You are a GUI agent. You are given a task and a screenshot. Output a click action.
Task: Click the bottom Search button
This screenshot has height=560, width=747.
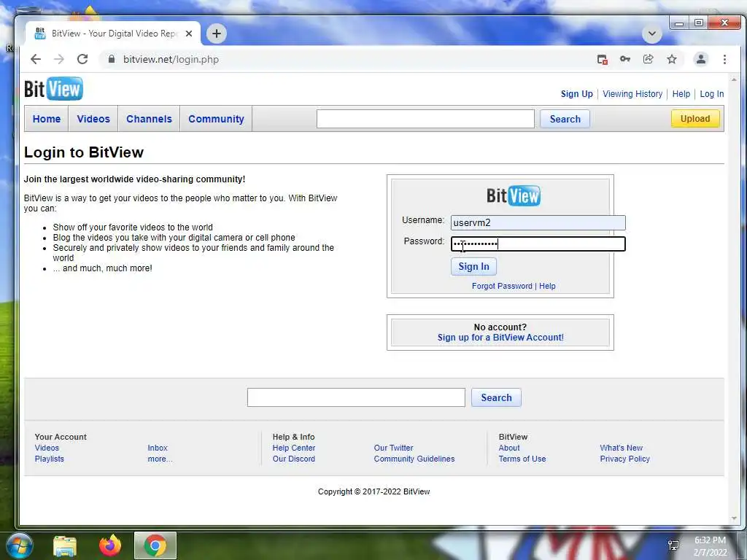496,397
